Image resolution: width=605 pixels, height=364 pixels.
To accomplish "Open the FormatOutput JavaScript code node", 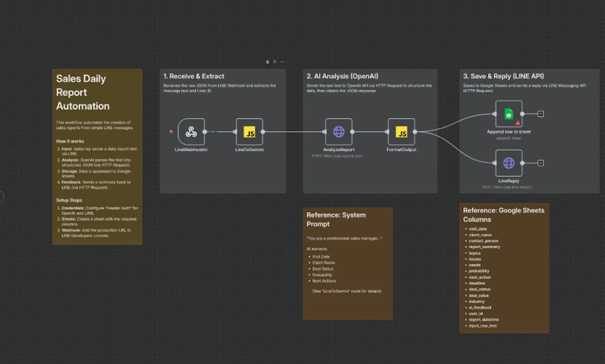I will [x=402, y=132].
